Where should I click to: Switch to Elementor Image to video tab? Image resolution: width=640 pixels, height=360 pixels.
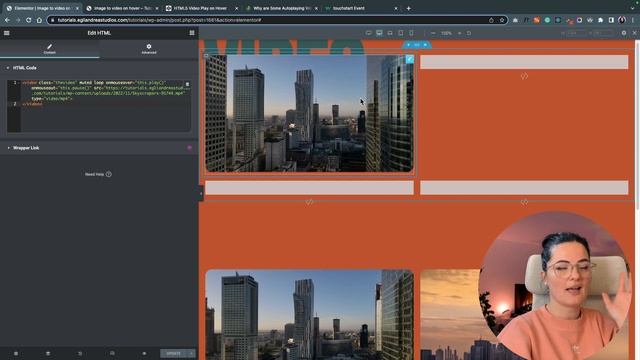42,8
